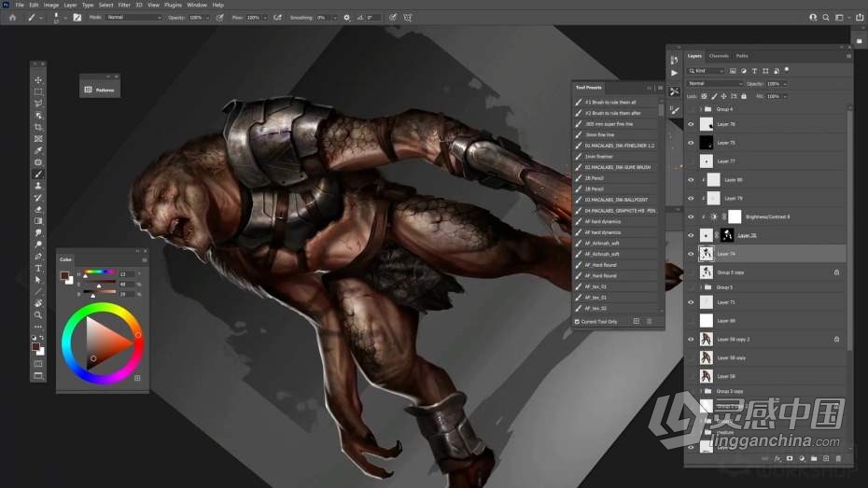The width and height of the screenshot is (868, 488).
Task: Expand the Group 4 folder
Action: point(700,109)
